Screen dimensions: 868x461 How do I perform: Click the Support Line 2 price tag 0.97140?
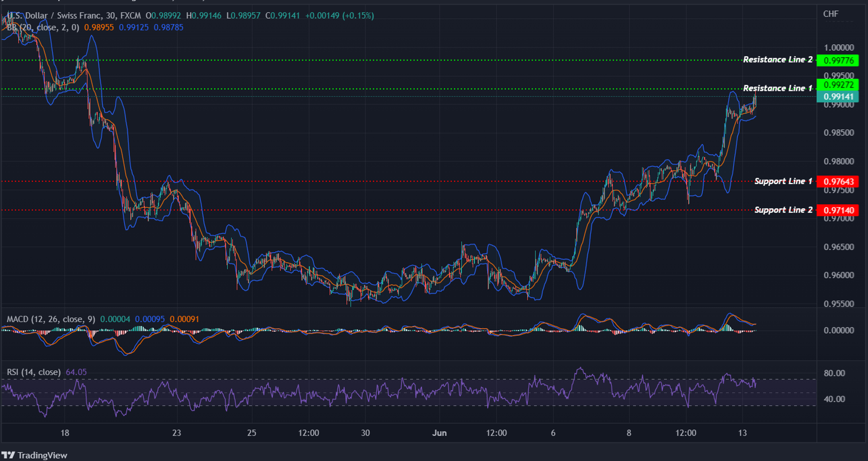840,210
